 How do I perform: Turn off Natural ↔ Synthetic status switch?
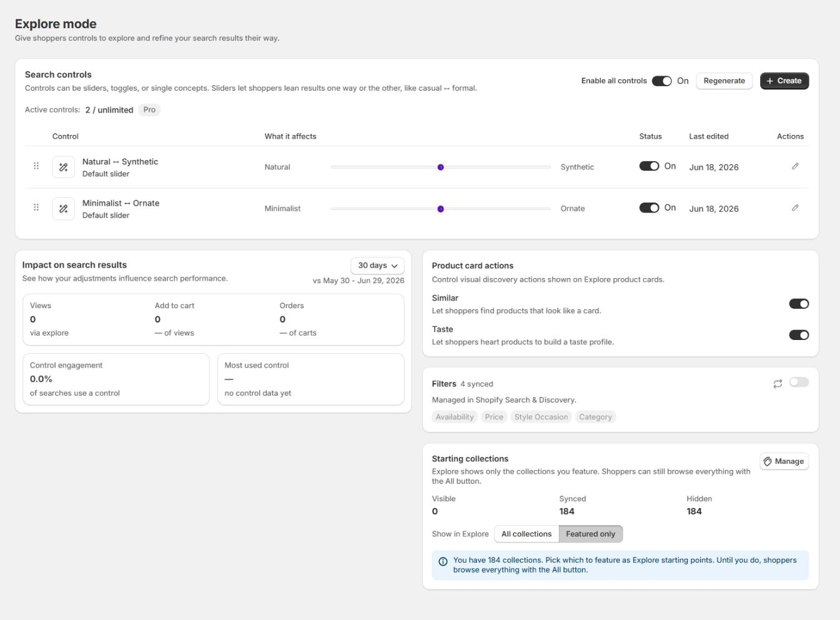649,166
